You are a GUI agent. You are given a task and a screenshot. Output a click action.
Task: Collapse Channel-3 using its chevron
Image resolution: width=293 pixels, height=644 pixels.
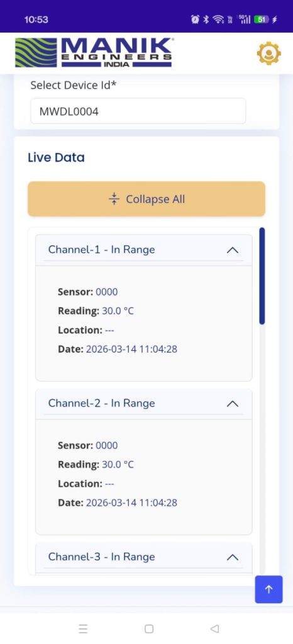coord(232,557)
